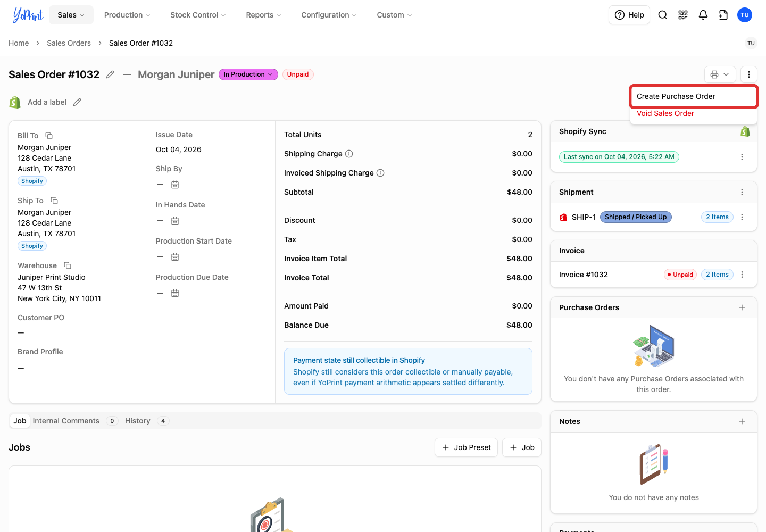Edit the Sales Order #1032 title pencil
This screenshot has height=532, width=766.
point(110,74)
